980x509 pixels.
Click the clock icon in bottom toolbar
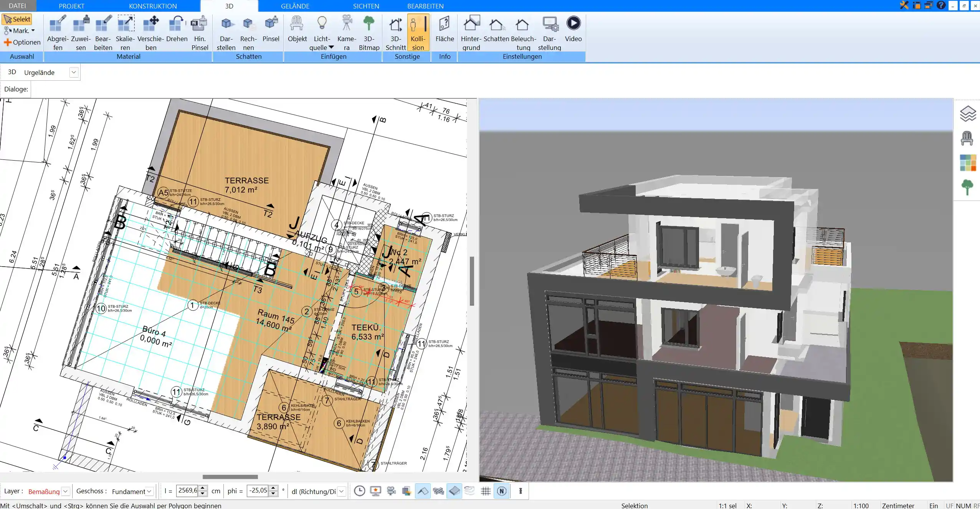click(x=359, y=491)
